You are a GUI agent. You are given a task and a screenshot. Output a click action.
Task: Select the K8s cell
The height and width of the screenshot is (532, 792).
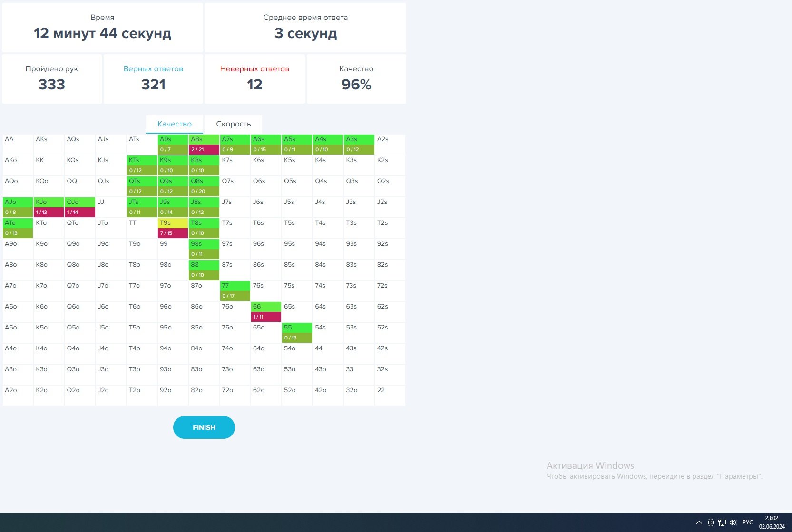point(204,165)
